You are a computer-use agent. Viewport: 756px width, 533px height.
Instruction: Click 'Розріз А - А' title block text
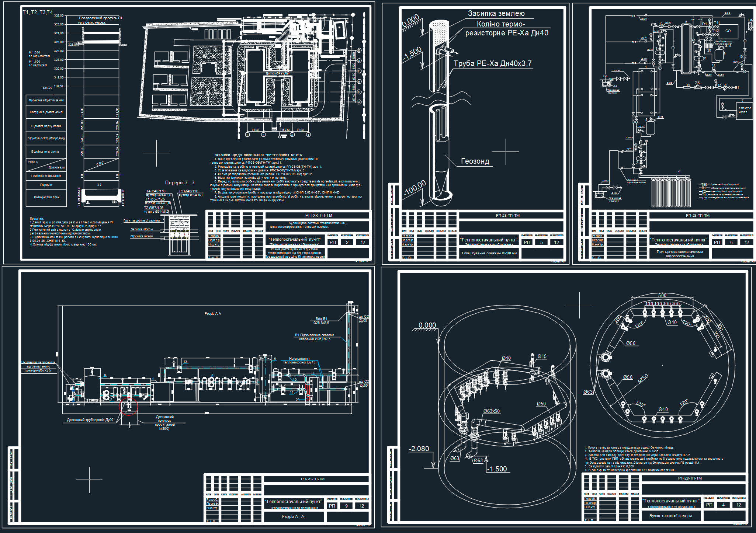293,516
